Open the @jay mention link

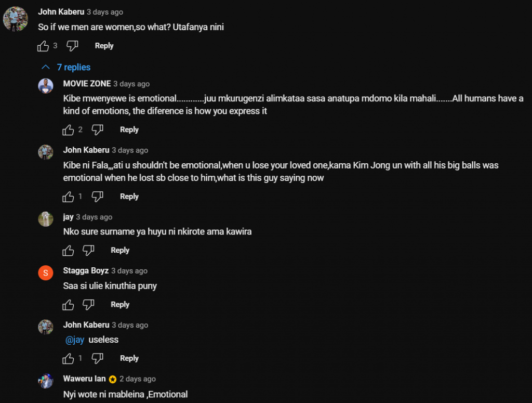[x=75, y=340]
